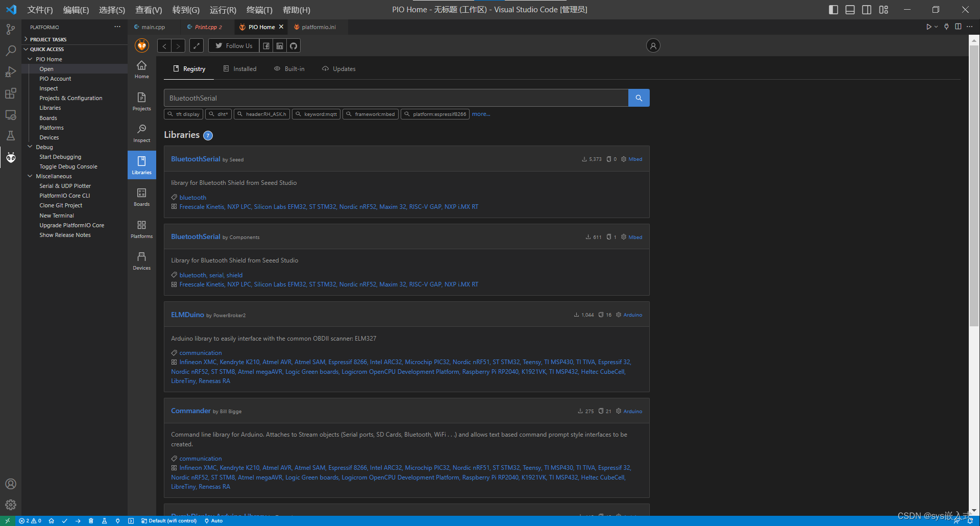This screenshot has width=980, height=526.
Task: Open the Testing flask icon in activity bar
Action: pos(10,136)
